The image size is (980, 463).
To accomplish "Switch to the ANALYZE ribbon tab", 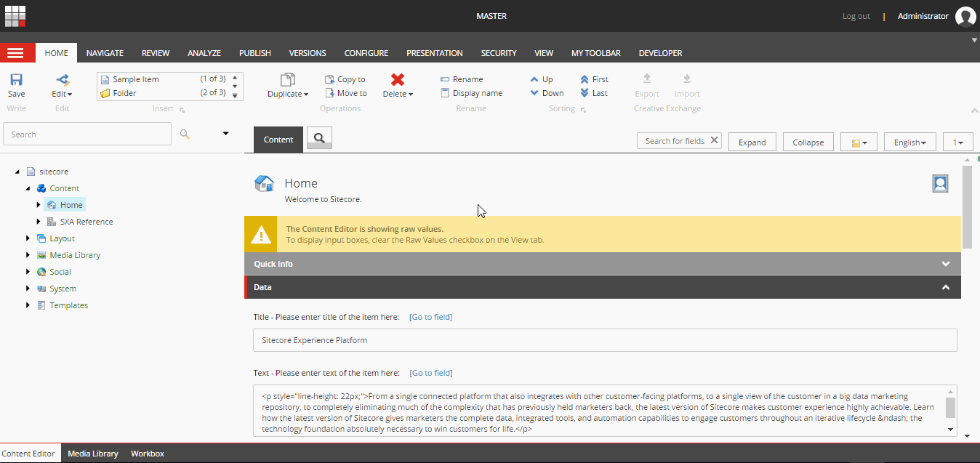I will 204,53.
